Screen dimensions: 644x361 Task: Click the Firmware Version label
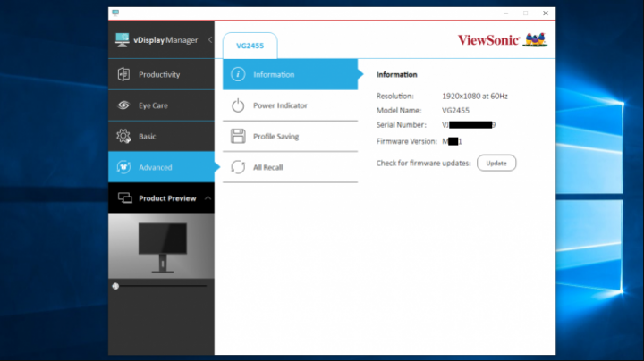407,141
